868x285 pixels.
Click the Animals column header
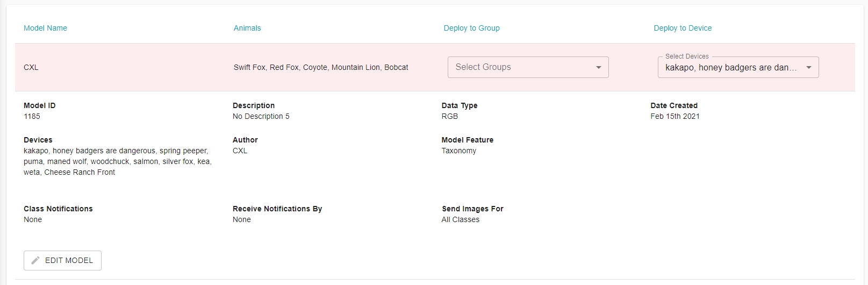tap(247, 28)
